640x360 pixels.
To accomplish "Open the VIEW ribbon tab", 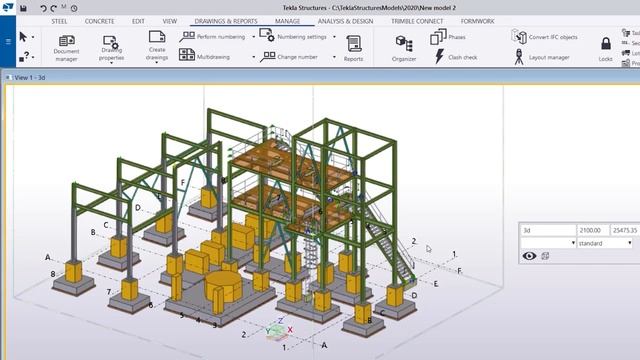I will (169, 21).
